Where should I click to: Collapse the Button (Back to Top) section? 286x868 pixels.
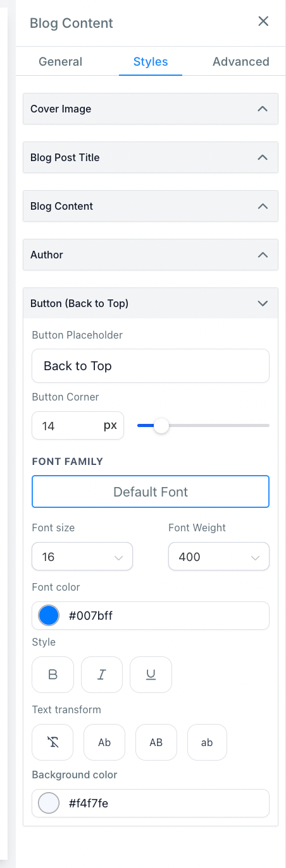click(151, 303)
